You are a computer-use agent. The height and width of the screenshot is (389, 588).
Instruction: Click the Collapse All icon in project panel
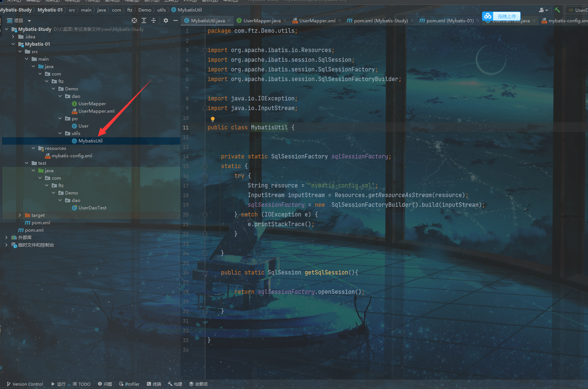click(154, 20)
